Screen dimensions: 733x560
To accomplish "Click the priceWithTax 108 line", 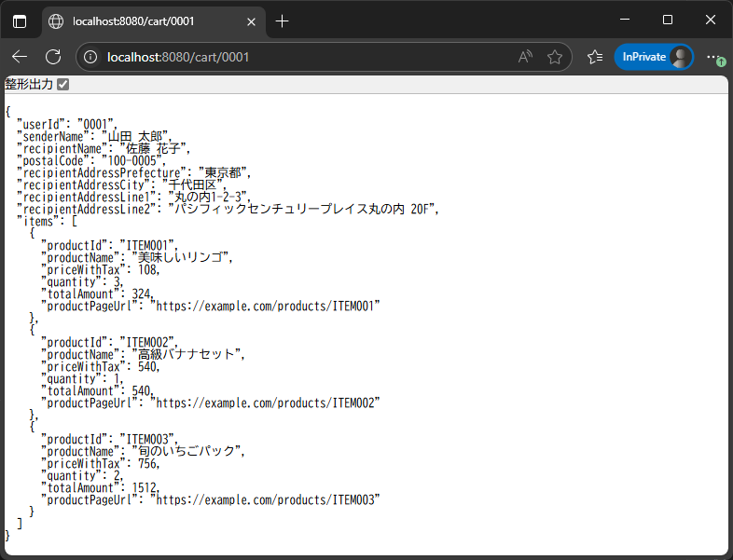I will (101, 270).
